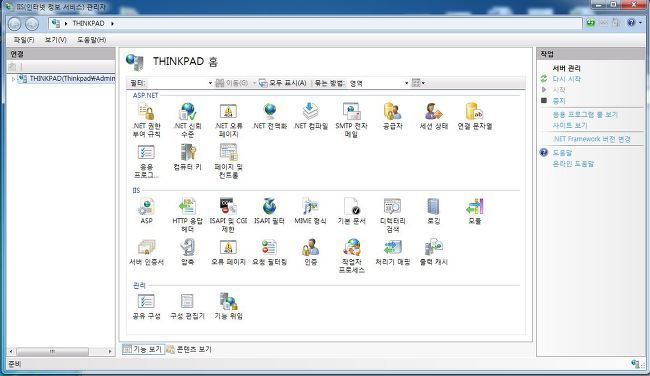Screen dimensions: 650x376
Task: Open the 보기(V) menu
Action: (x=56, y=40)
